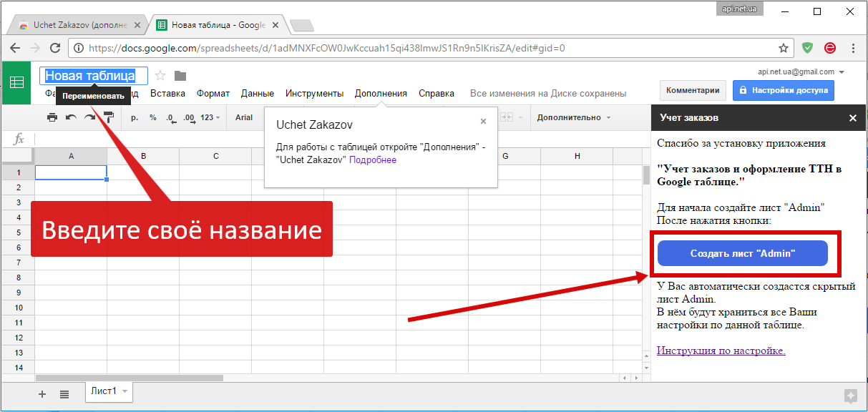Open the all sheets list
Screen dimensions: 868x412
(x=64, y=394)
